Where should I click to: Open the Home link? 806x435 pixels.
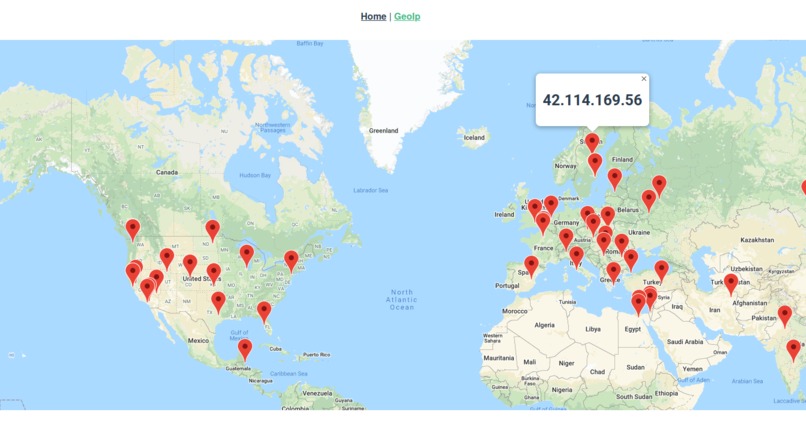pos(373,16)
